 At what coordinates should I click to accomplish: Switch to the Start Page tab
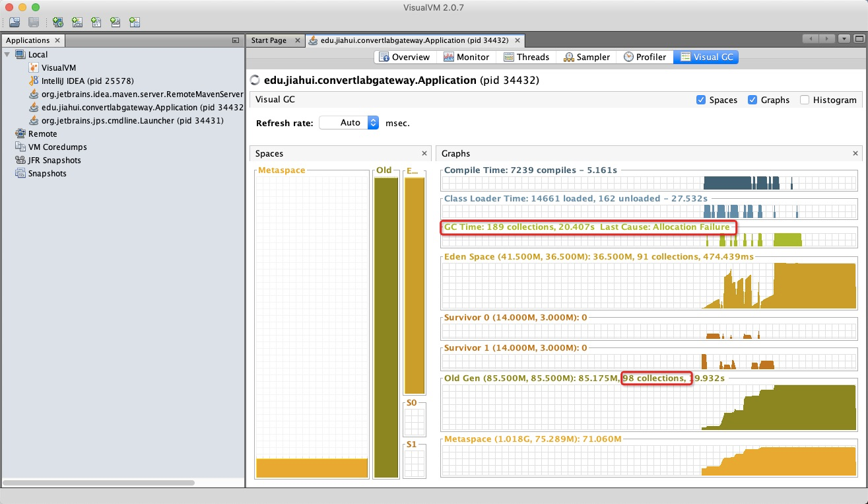pos(269,41)
